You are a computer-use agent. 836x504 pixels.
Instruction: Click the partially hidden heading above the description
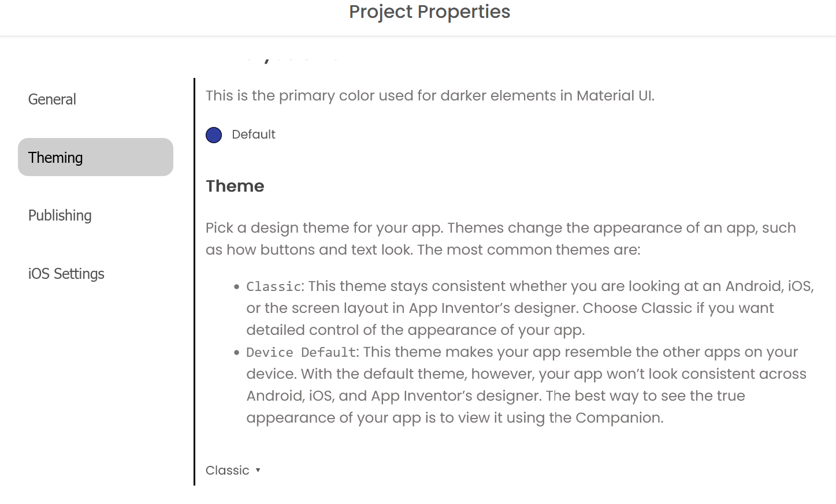[x=273, y=58]
